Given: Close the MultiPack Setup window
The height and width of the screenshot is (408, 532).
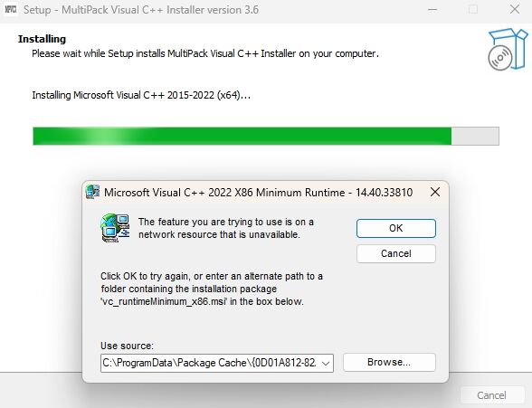Looking at the screenshot, I should click(x=514, y=9).
